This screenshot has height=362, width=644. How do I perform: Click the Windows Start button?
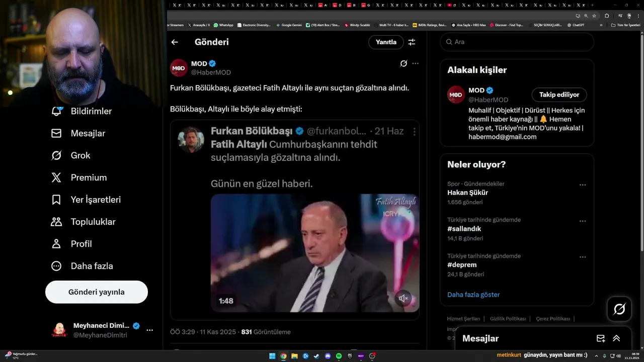click(272, 356)
